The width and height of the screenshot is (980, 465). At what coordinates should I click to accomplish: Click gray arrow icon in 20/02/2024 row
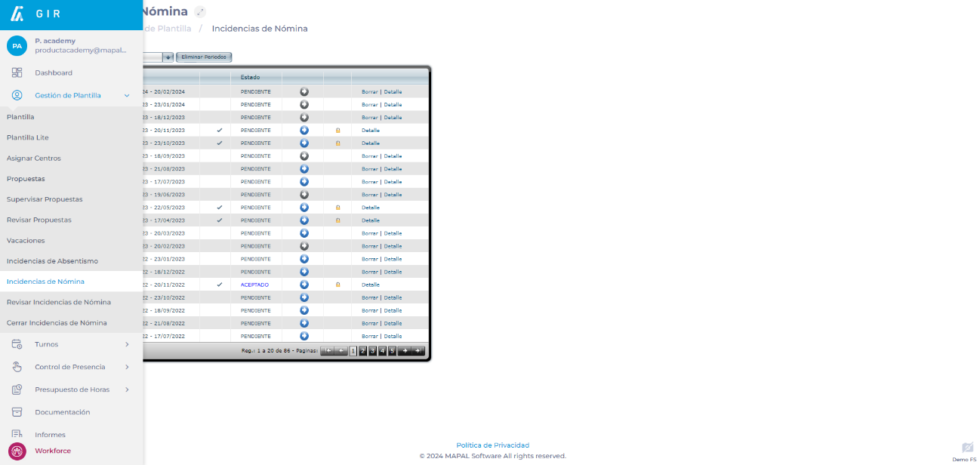[304, 92]
